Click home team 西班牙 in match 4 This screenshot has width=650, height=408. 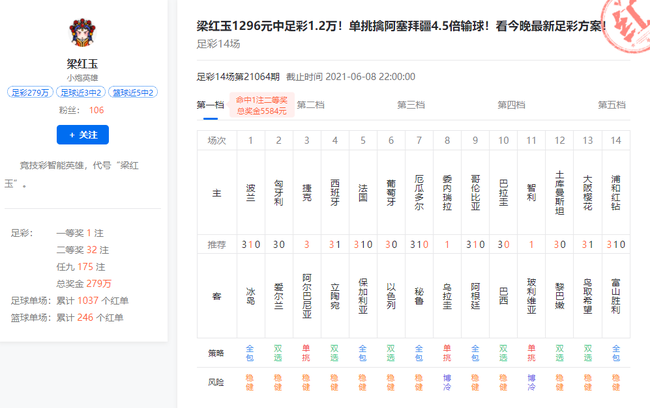click(335, 193)
